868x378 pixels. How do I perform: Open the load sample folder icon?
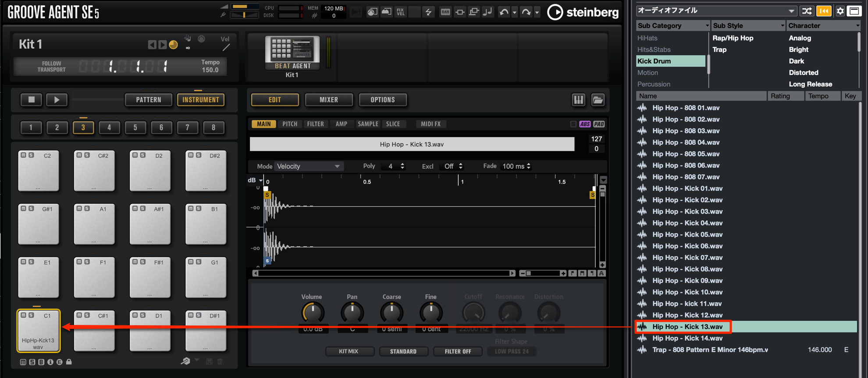[598, 100]
